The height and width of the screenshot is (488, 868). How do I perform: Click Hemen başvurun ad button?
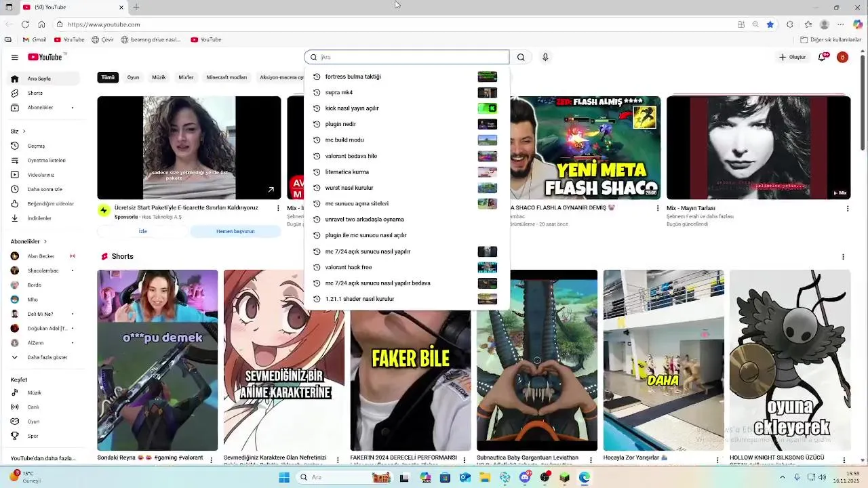click(235, 231)
